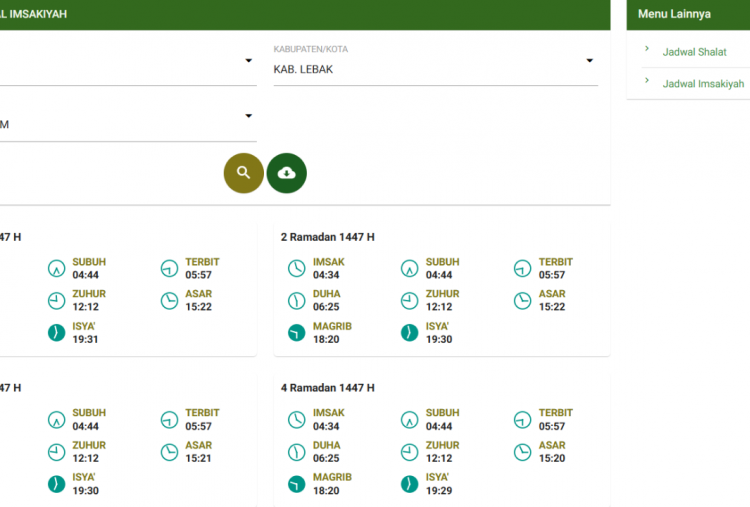Click the olive search magnifier button

(x=243, y=173)
